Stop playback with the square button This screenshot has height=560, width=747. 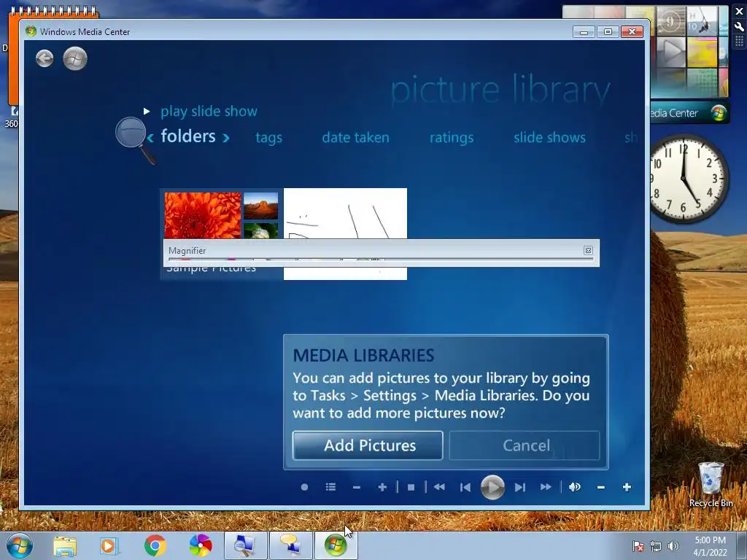tap(411, 487)
